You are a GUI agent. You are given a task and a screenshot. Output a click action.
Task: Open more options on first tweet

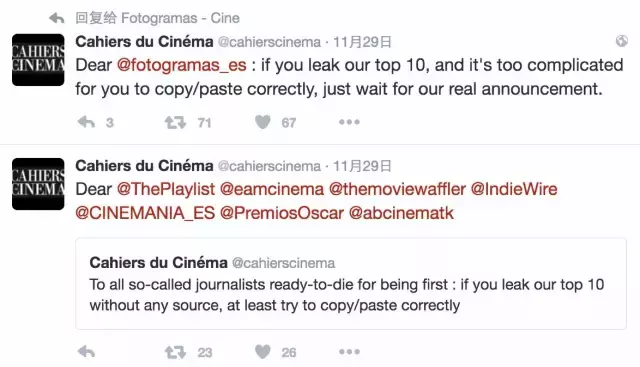[x=349, y=122]
